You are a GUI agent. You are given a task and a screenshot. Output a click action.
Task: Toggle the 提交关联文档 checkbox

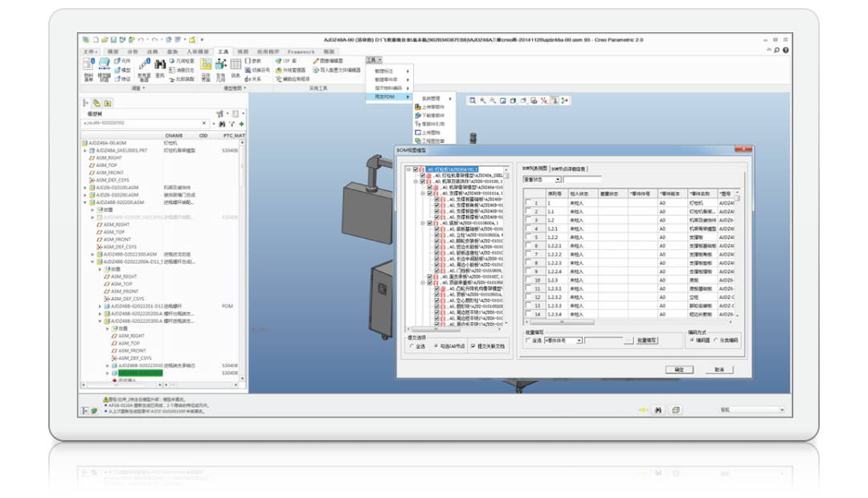473,346
